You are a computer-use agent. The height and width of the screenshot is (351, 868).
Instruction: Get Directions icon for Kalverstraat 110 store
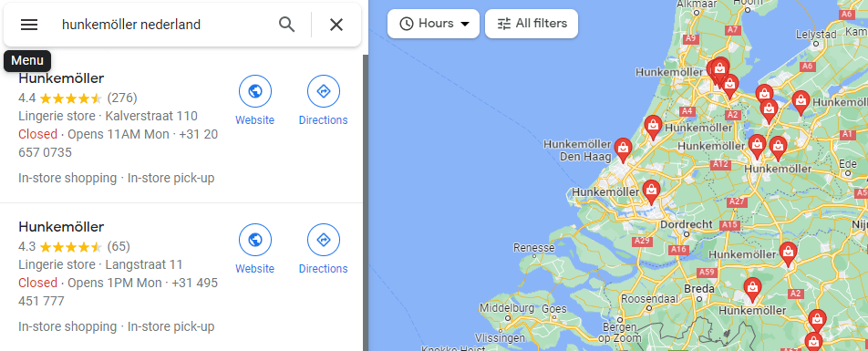324,91
